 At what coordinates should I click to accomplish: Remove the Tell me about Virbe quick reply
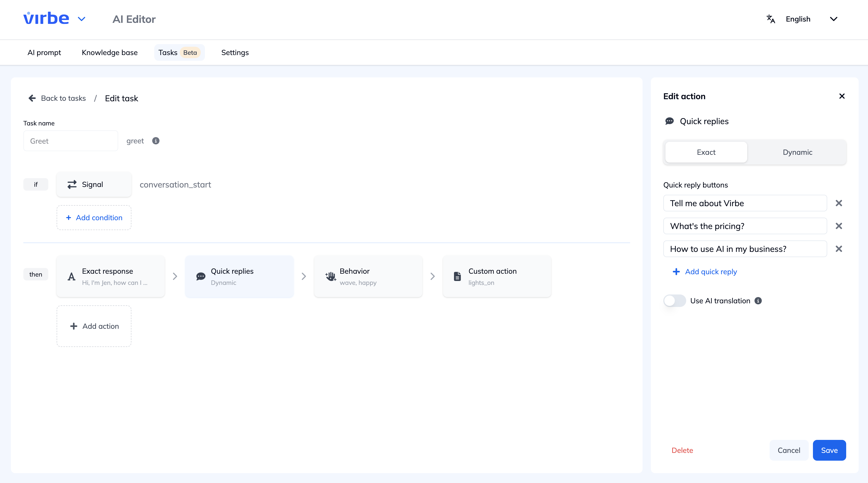click(839, 203)
